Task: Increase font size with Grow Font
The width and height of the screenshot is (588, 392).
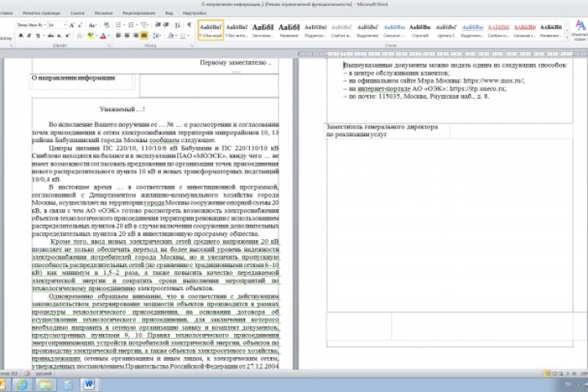Action: [72, 25]
